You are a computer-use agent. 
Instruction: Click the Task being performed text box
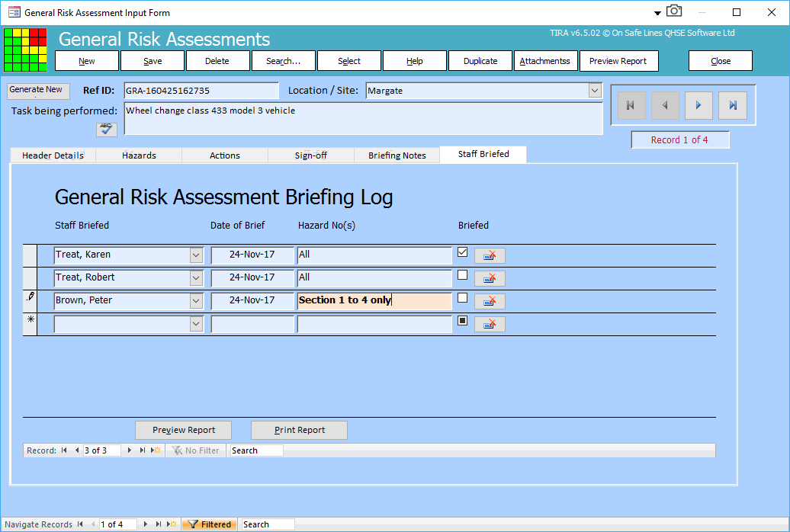click(x=363, y=119)
